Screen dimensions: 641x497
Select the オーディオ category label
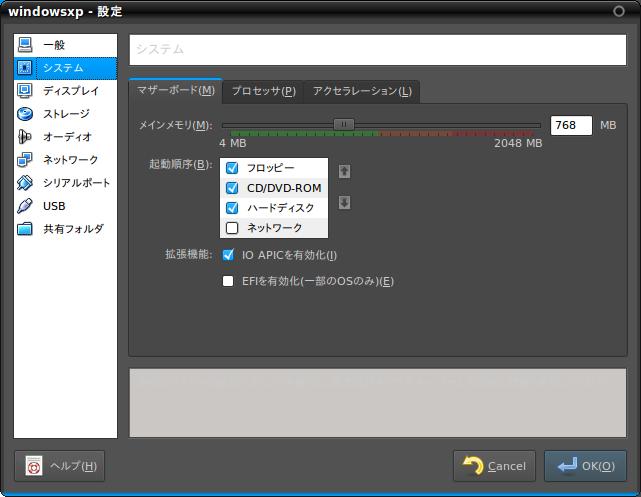coord(67,137)
